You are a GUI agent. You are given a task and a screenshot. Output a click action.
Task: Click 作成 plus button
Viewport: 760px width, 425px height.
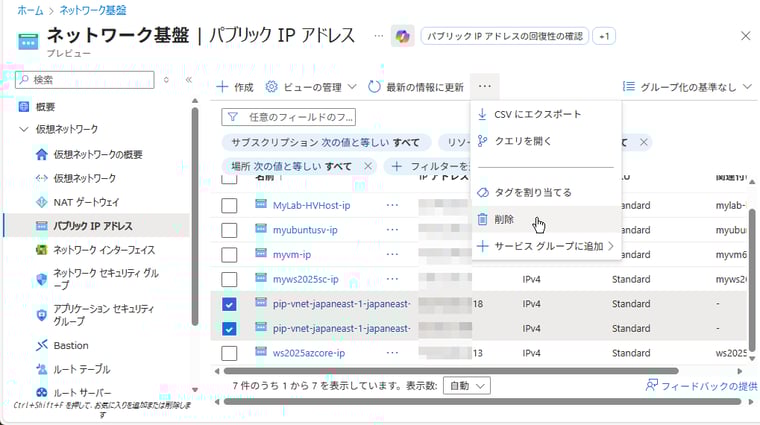tap(235, 87)
